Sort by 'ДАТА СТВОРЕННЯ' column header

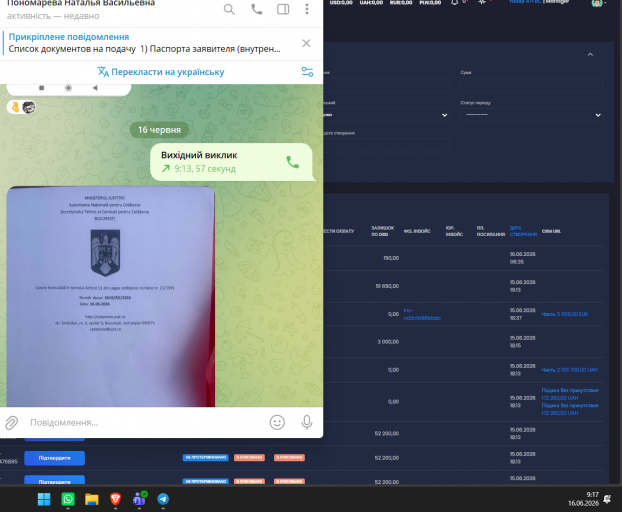click(x=523, y=231)
